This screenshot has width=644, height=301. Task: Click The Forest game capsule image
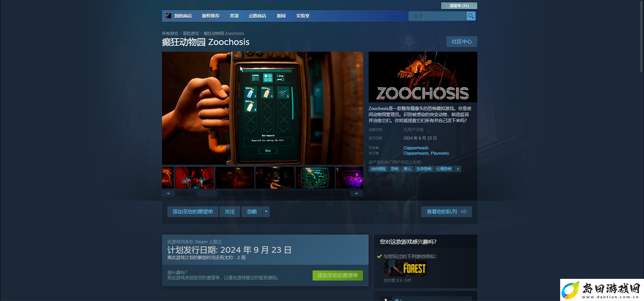(405, 268)
